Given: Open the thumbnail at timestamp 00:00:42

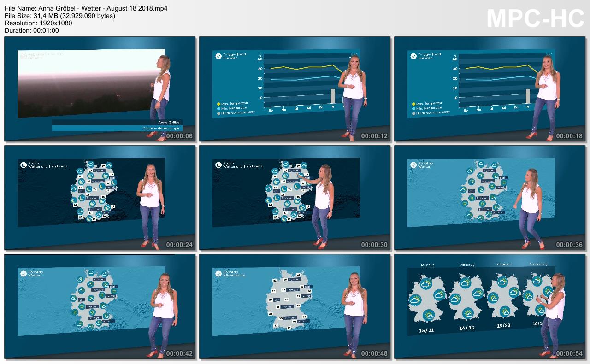Looking at the screenshot, I should 100,306.
